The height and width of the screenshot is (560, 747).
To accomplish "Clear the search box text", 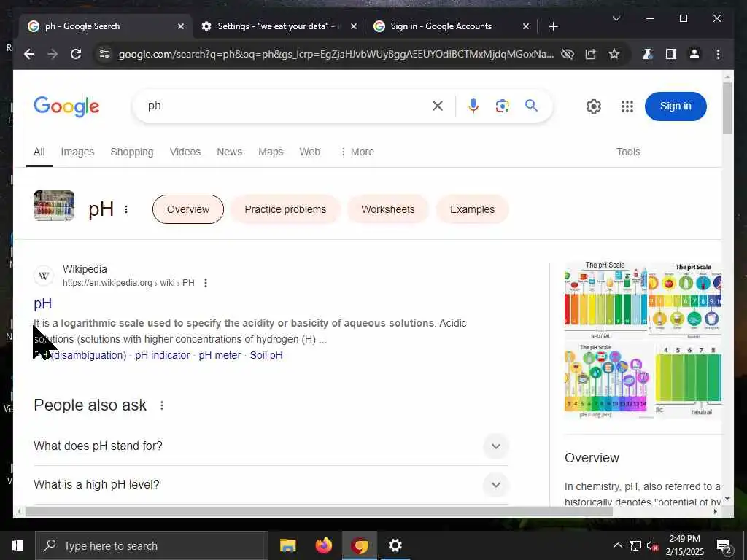I will coord(438,106).
